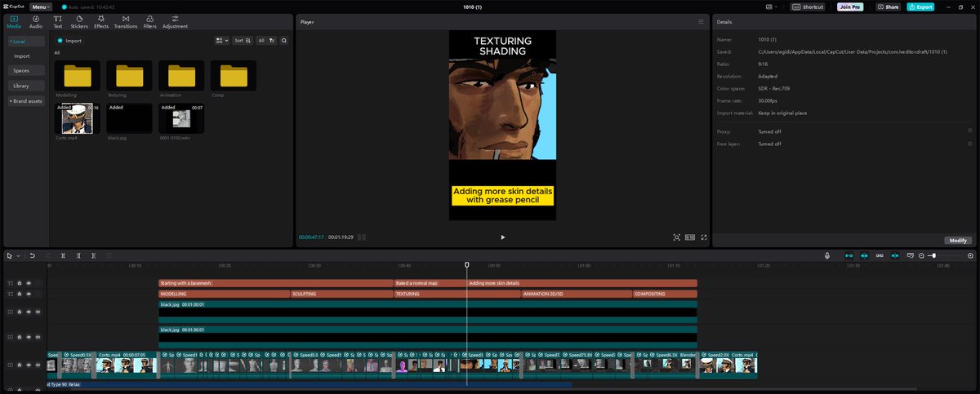Lock the main video track
The height and width of the screenshot is (394, 980).
click(20, 365)
